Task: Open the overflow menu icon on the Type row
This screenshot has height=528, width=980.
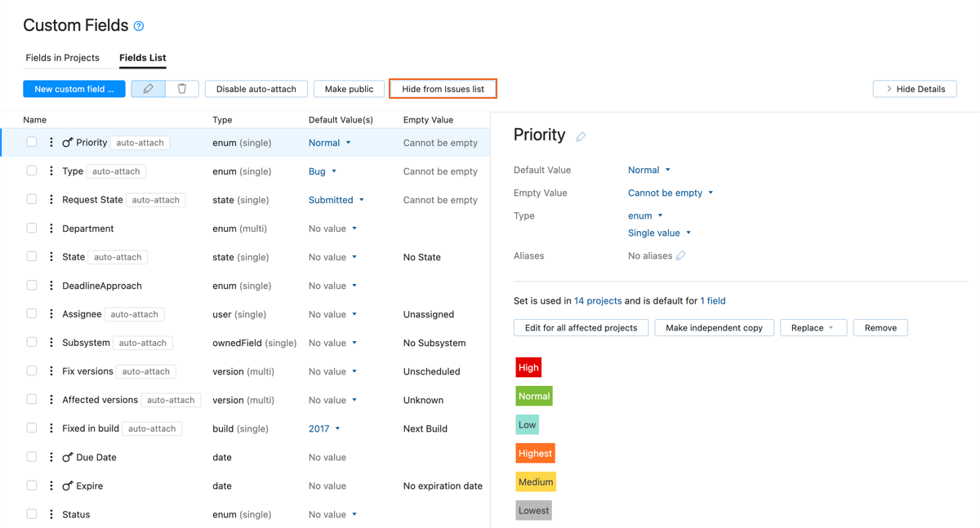Action: [x=51, y=171]
